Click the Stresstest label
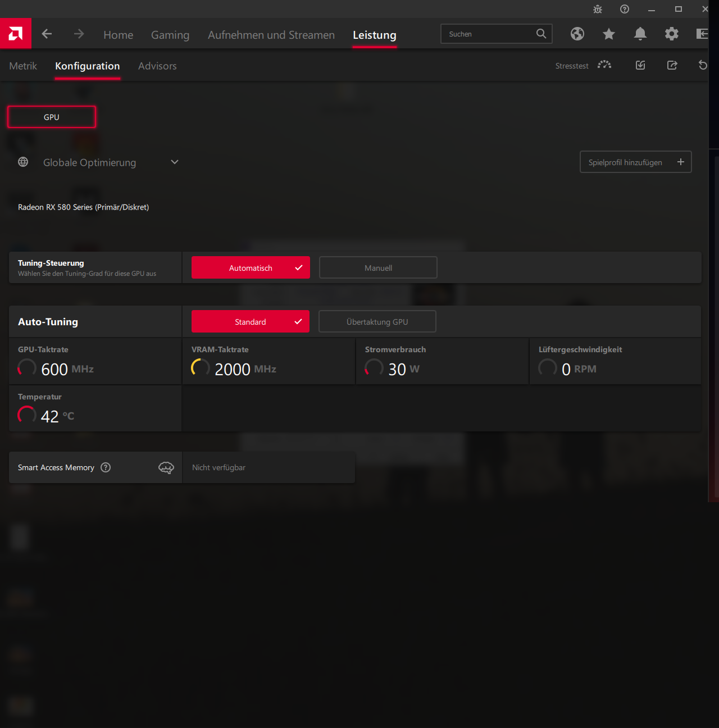This screenshot has width=719, height=728. click(572, 66)
